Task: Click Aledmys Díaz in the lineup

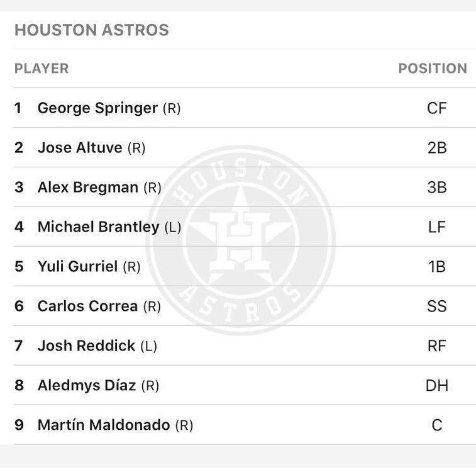Action: coord(87,386)
